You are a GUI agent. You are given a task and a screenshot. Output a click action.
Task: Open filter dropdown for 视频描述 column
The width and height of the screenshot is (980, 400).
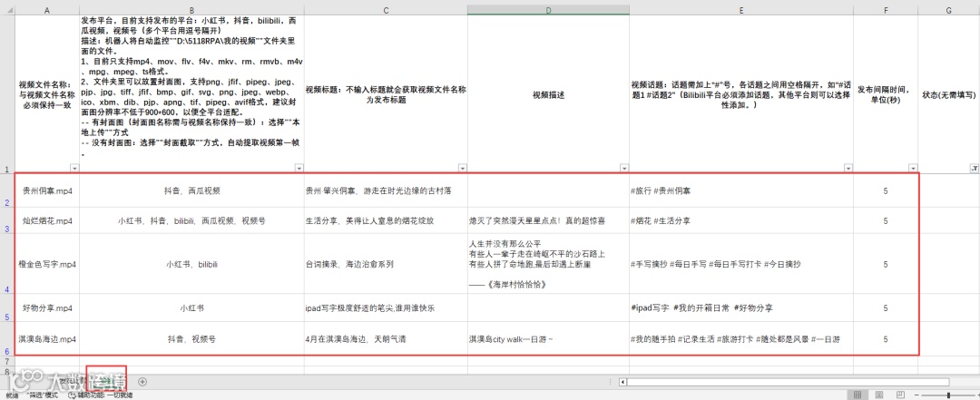(x=624, y=168)
